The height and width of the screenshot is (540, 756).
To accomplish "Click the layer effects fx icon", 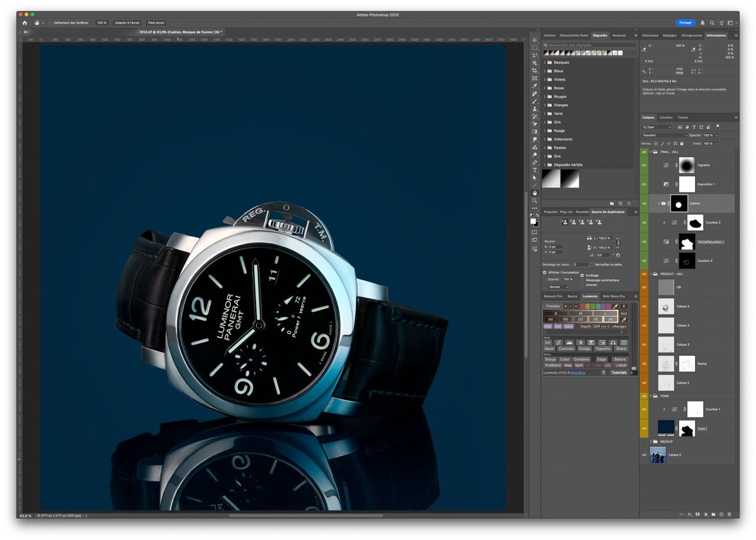I will tap(689, 515).
